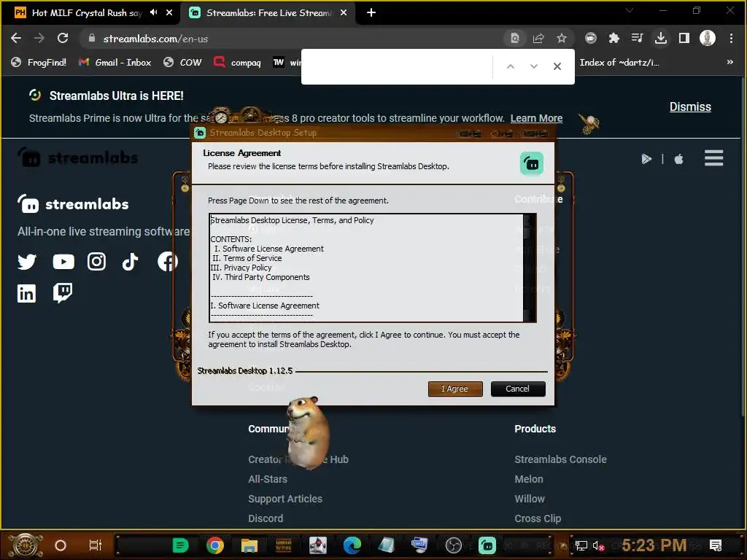The image size is (747, 560).
Task: Go to next find result
Action: click(533, 66)
